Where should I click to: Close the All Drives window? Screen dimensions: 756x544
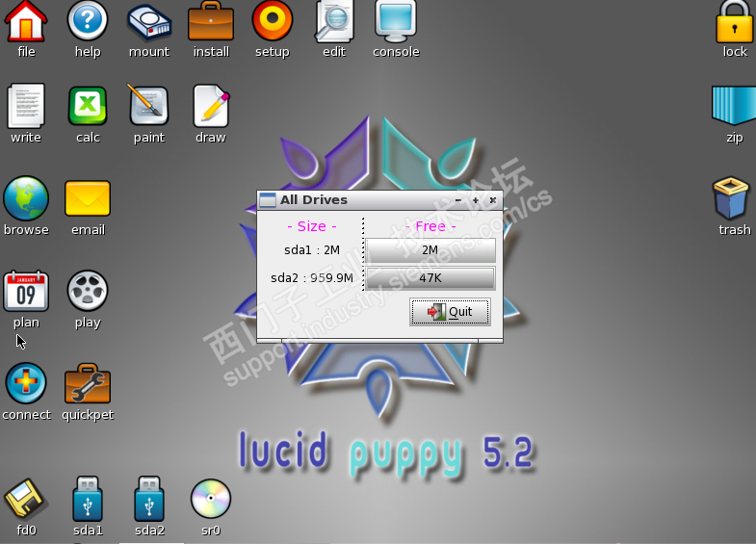tap(493, 200)
